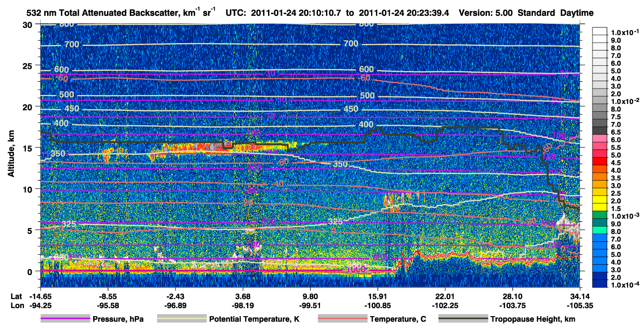Select latitude value -8.55
Viewport: 644px width, 330px height.
108,296
